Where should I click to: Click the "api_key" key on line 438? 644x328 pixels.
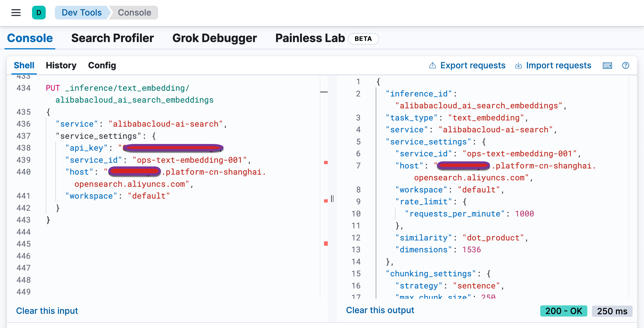(x=86, y=148)
